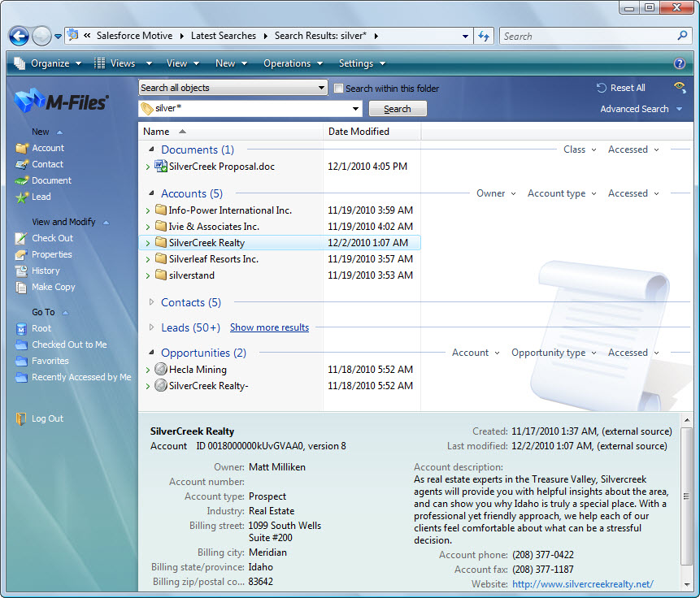
Task: Click Salesforce Motive in the breadcrumb
Action: tap(134, 36)
